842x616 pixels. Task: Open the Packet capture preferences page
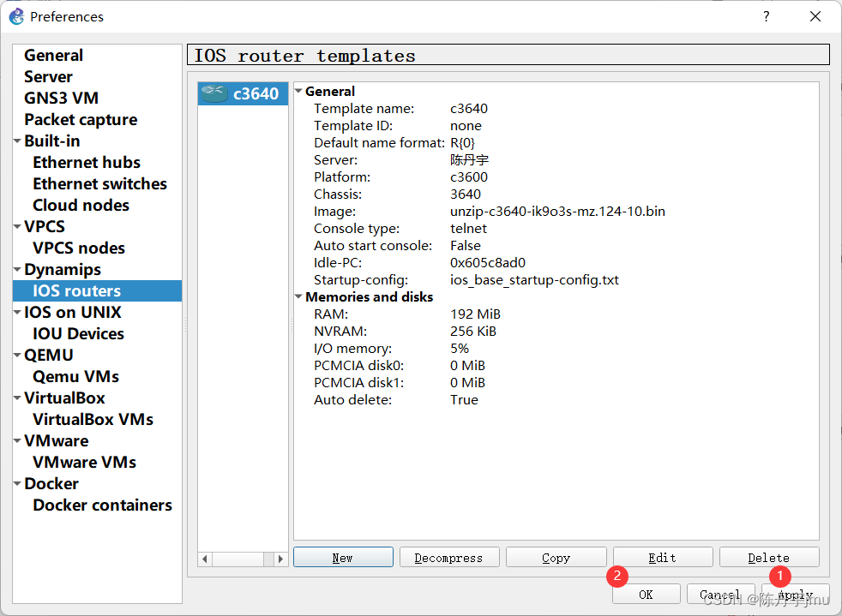tap(81, 120)
